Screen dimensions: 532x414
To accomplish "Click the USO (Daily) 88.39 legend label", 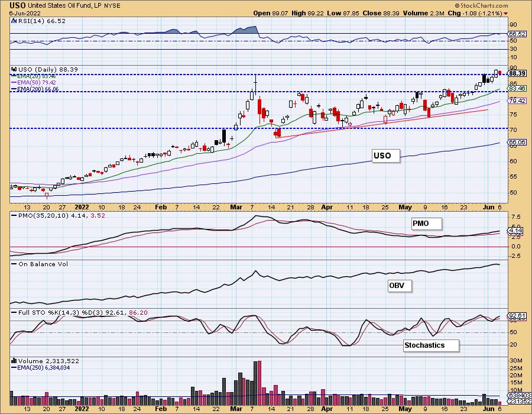I will point(48,69).
